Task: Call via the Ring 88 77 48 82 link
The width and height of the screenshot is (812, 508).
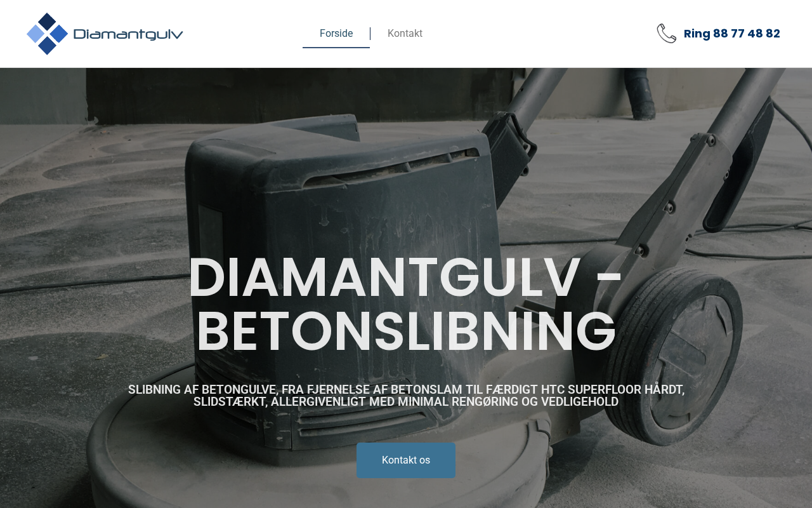Action: tap(732, 34)
